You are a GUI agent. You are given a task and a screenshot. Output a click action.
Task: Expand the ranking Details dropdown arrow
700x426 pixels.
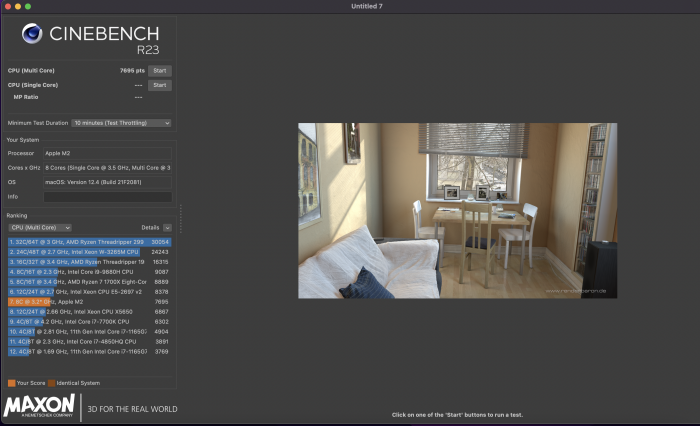[x=167, y=228]
